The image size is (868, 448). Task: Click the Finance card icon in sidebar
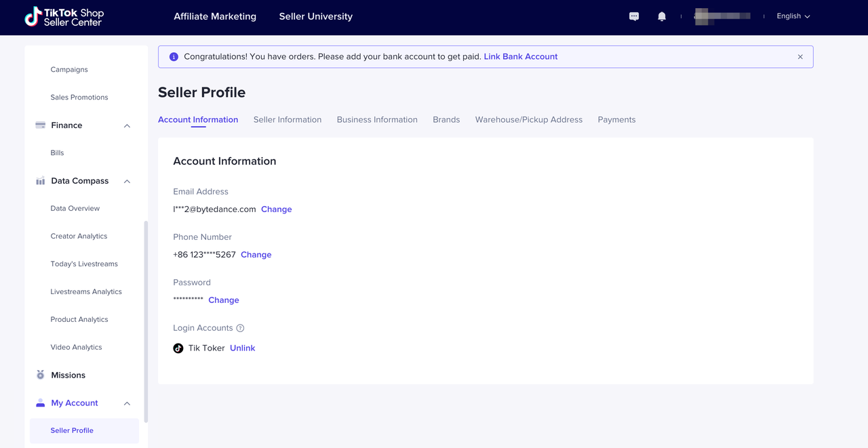pos(40,125)
